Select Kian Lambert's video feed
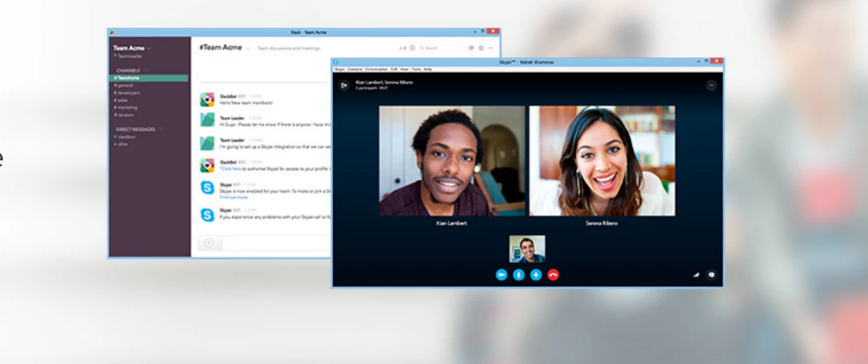The width and height of the screenshot is (868, 364). tap(452, 160)
